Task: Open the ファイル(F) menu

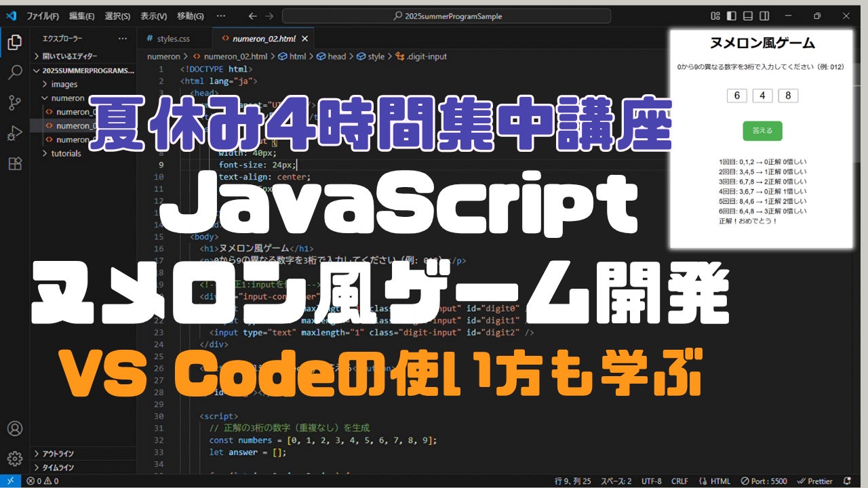Action: pyautogui.click(x=43, y=16)
